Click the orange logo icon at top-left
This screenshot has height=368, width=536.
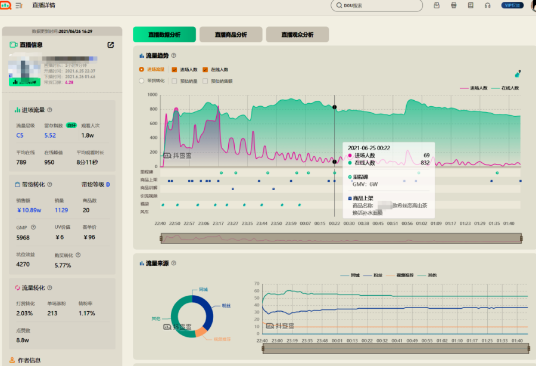tap(5, 5)
